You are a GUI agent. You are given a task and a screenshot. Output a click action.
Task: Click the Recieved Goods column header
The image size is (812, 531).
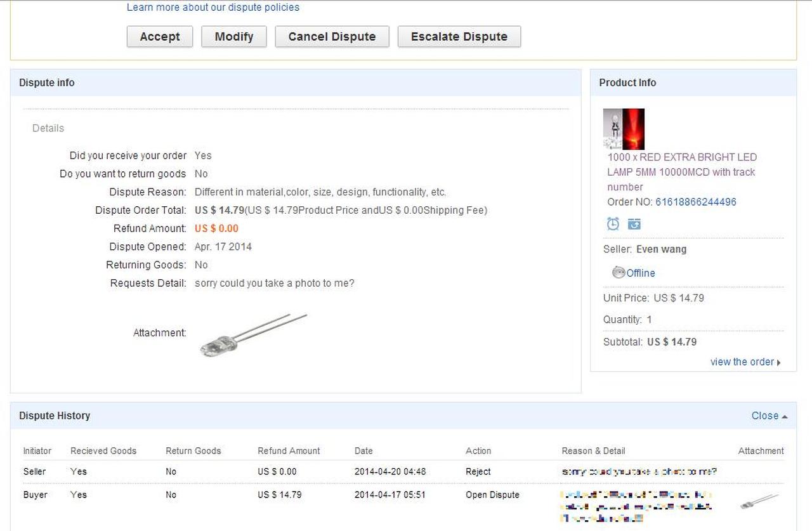[103, 451]
